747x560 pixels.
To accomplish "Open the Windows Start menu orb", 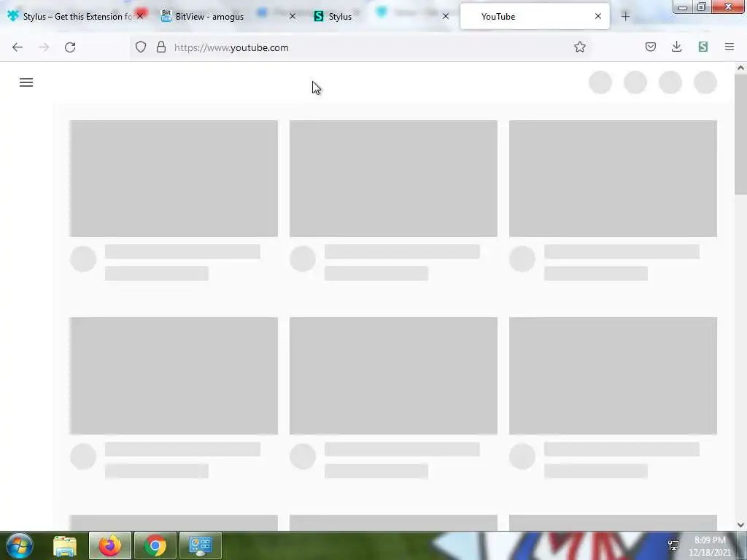I will coord(20,545).
